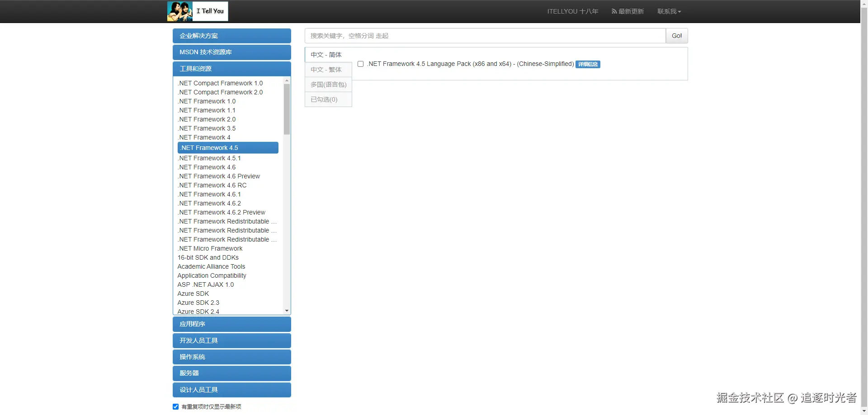Toggle the 有重复项时仅显示最新项 checkbox
The height and width of the screenshot is (415, 868).
[175, 406]
